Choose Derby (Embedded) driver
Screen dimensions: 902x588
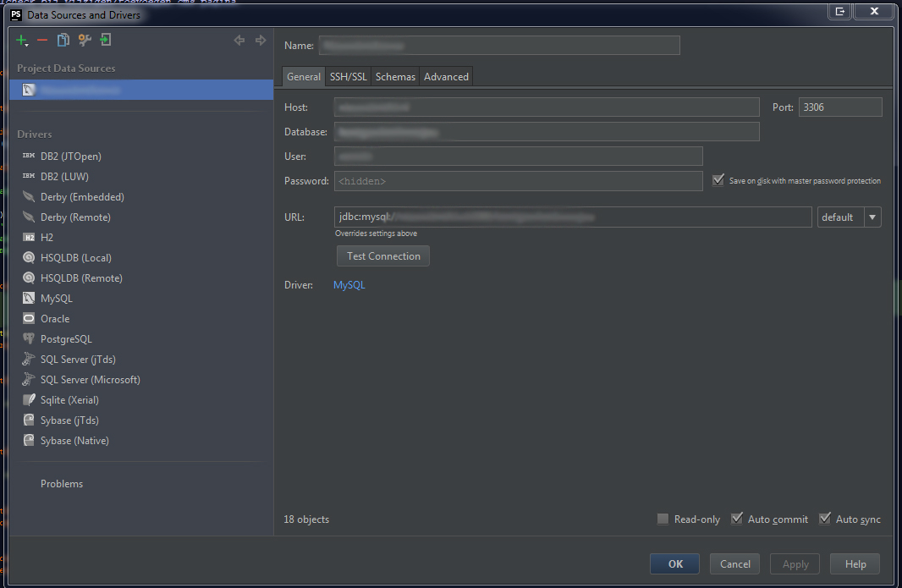pos(82,197)
